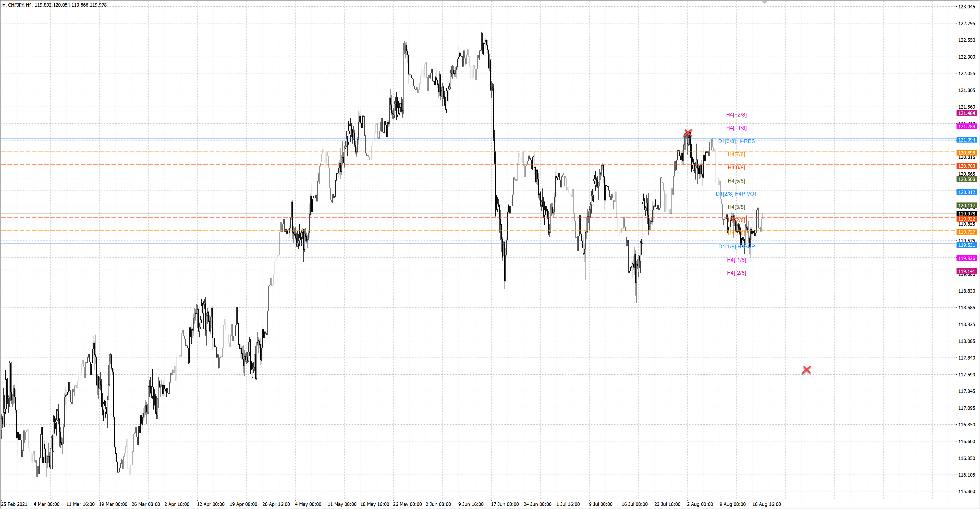Click the gray chart shift triangle marker
The height and width of the screenshot is (509, 980).
tap(765, 3)
